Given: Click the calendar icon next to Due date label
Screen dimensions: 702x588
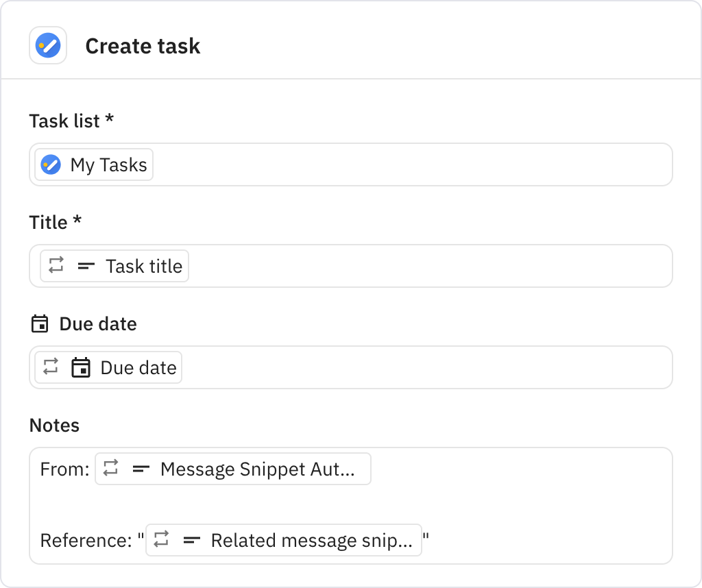Looking at the screenshot, I should point(40,323).
